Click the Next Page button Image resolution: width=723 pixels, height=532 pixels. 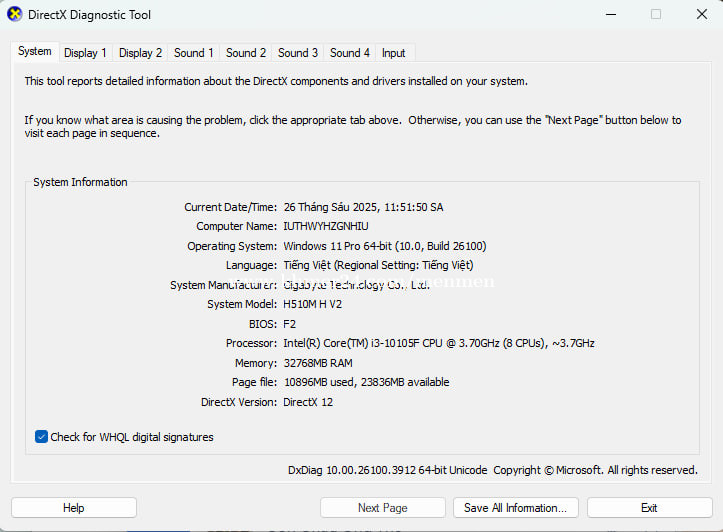(383, 508)
